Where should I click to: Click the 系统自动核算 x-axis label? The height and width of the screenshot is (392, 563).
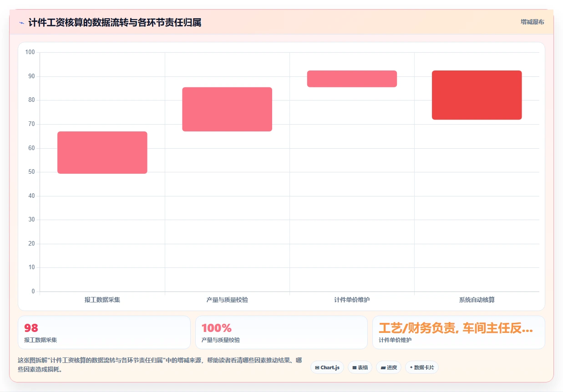pyautogui.click(x=477, y=300)
